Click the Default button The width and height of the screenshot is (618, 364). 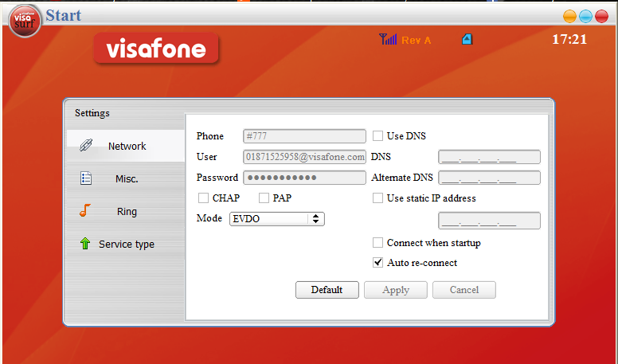327,290
